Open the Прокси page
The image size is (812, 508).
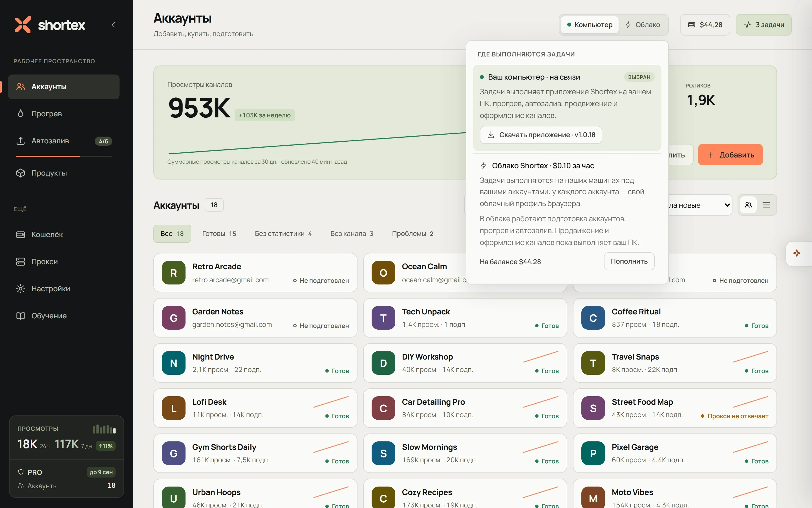(x=64, y=261)
